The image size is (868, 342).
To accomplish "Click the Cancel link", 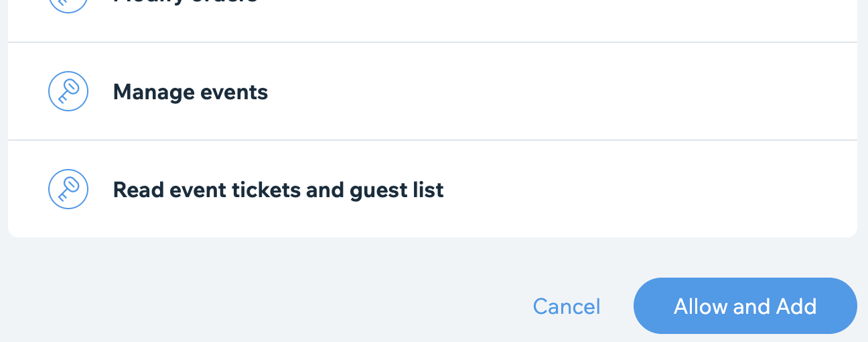I will (x=567, y=306).
